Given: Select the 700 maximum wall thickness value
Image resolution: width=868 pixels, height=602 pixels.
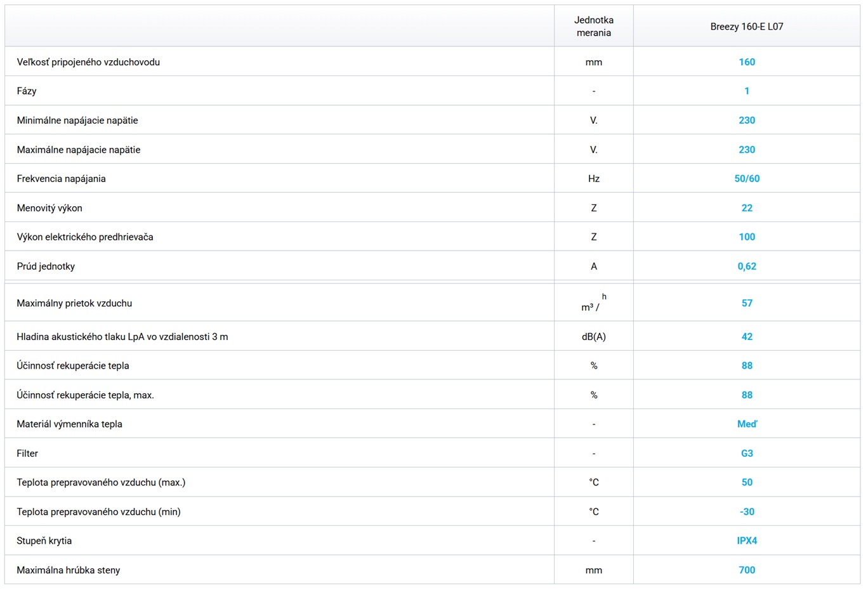Looking at the screenshot, I should click(x=746, y=570).
